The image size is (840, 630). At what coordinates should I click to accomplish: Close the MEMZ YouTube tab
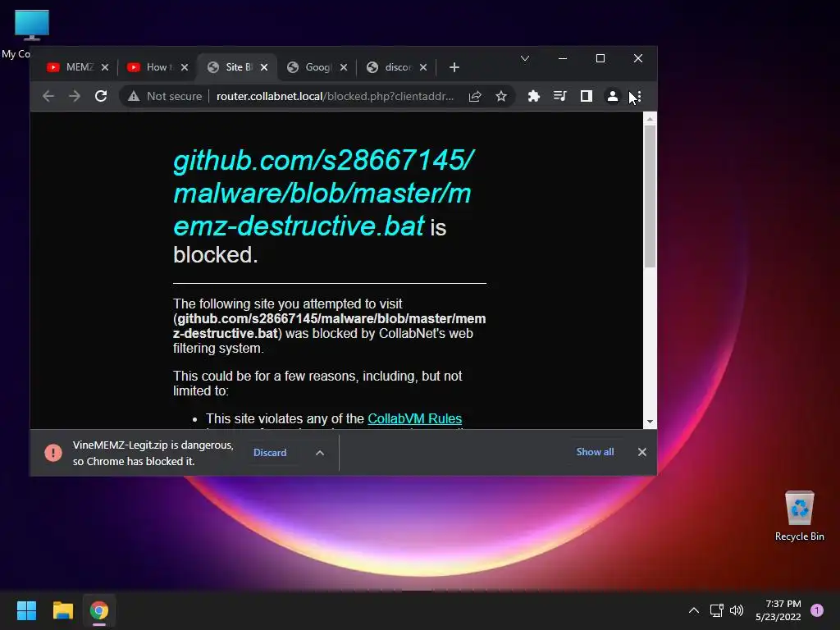pyautogui.click(x=105, y=67)
